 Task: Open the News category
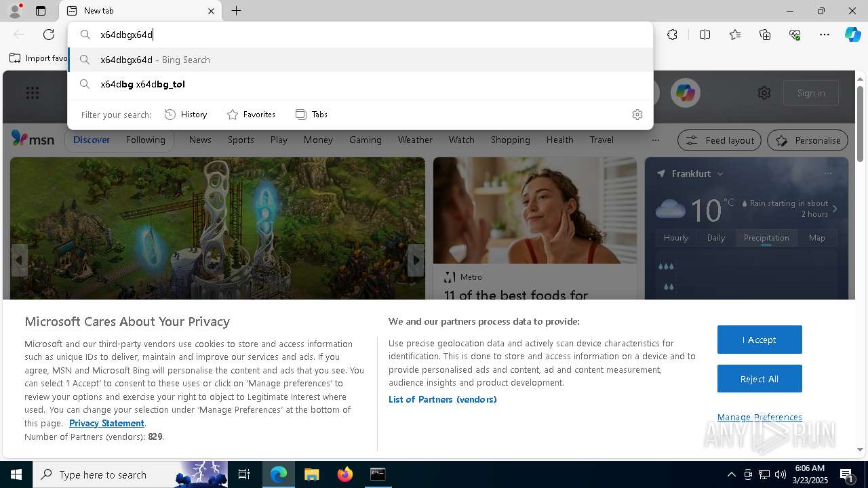200,140
